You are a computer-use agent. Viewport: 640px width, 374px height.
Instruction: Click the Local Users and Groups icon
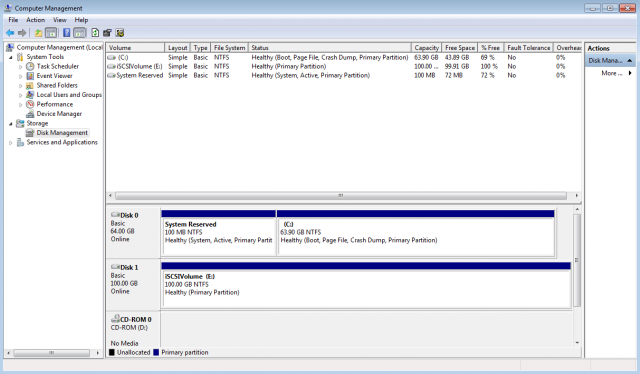(x=30, y=95)
